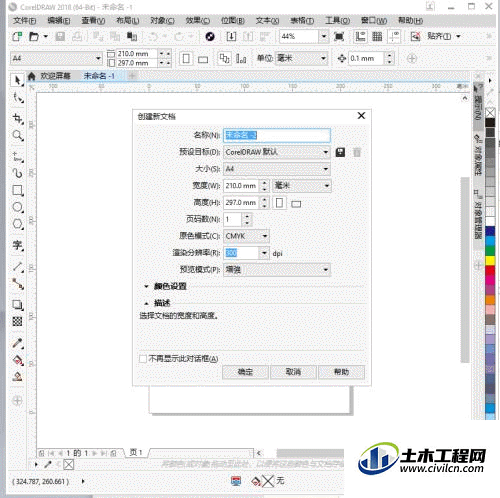Pick the red swatch in color palette
The height and width of the screenshot is (498, 500).
point(490,270)
